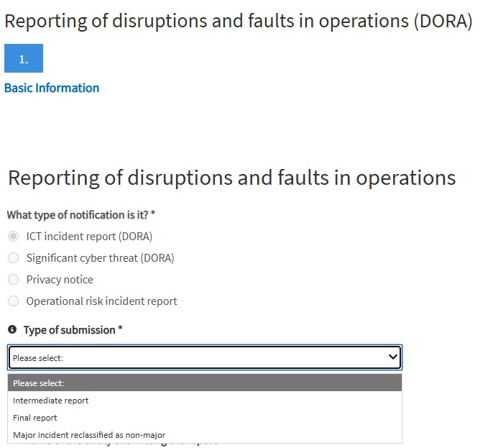Open the Basic Information step link
This screenshot has height=448, width=493.
(52, 88)
